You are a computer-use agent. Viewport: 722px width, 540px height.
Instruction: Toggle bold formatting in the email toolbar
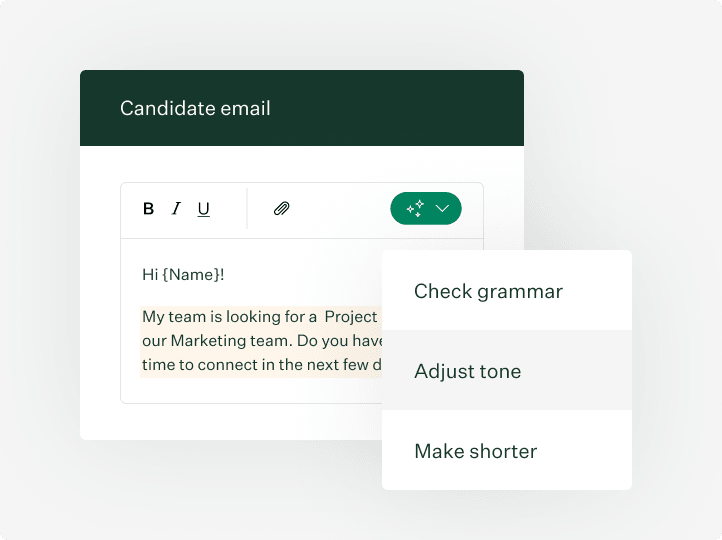(149, 209)
